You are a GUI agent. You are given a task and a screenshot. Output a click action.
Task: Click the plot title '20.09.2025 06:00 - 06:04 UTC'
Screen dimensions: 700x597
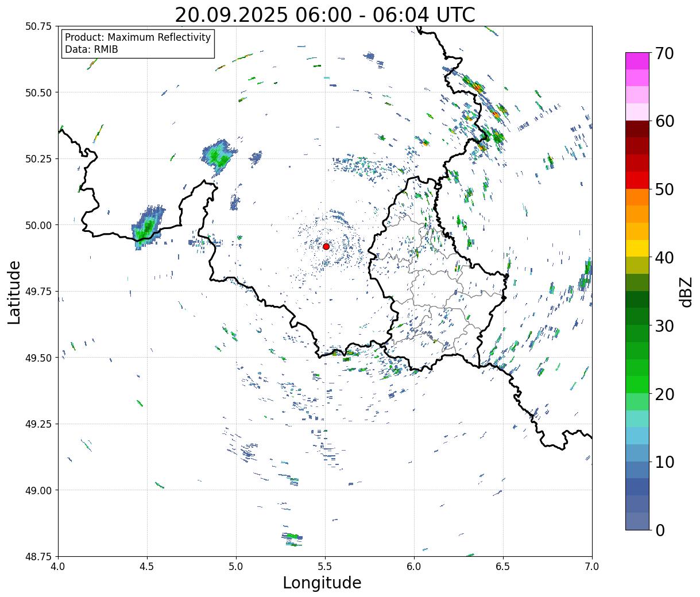point(325,15)
